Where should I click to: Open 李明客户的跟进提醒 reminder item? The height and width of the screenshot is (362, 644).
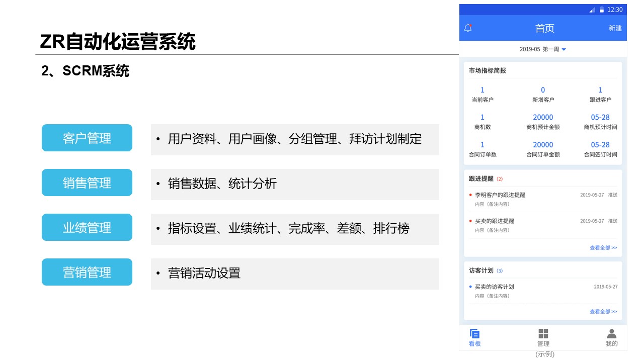click(x=500, y=195)
